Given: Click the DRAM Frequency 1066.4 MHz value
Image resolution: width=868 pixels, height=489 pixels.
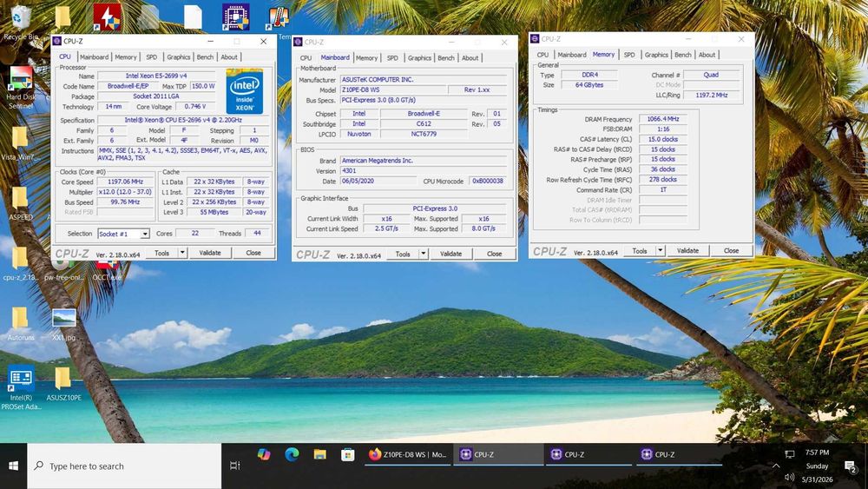Looking at the screenshot, I should pos(662,119).
